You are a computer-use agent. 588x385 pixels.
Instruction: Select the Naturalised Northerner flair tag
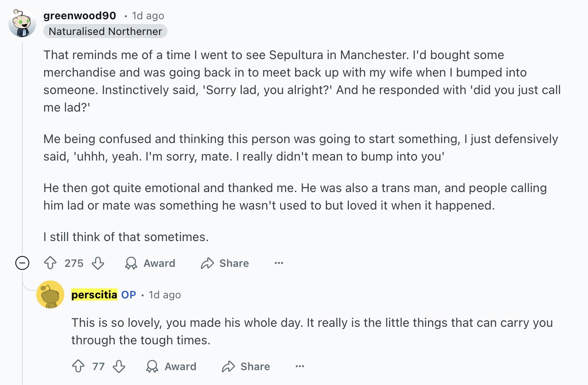(105, 31)
